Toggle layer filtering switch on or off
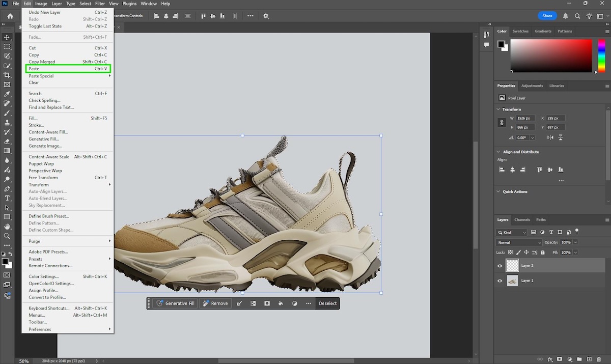The width and height of the screenshot is (611, 364). (x=576, y=232)
